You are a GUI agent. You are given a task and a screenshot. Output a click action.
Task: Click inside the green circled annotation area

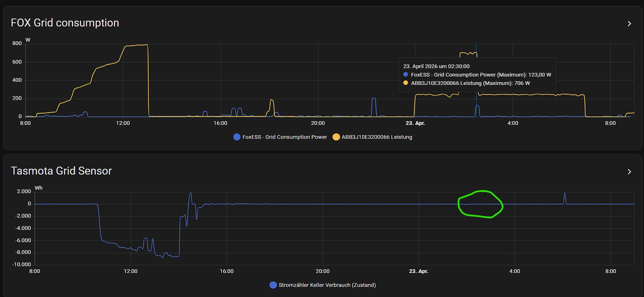tap(480, 204)
